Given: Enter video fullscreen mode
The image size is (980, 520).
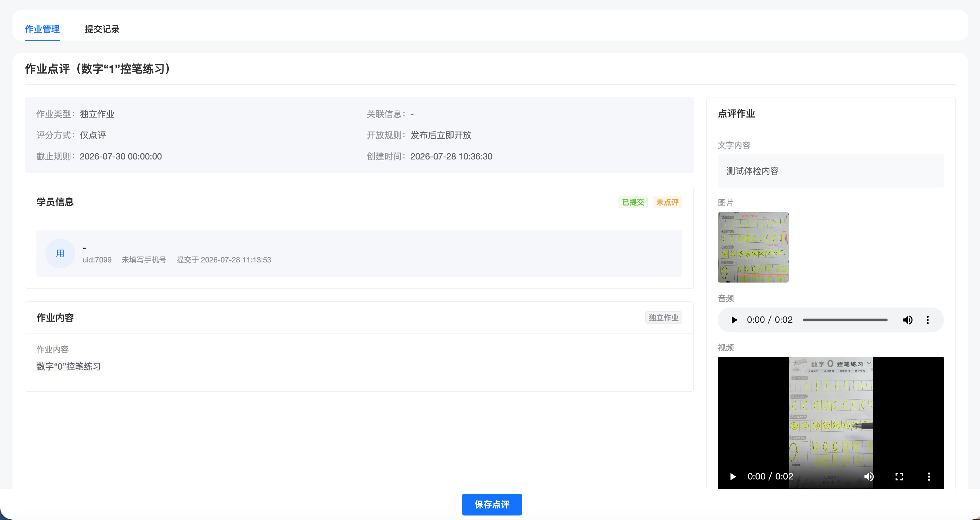Looking at the screenshot, I should click(899, 477).
